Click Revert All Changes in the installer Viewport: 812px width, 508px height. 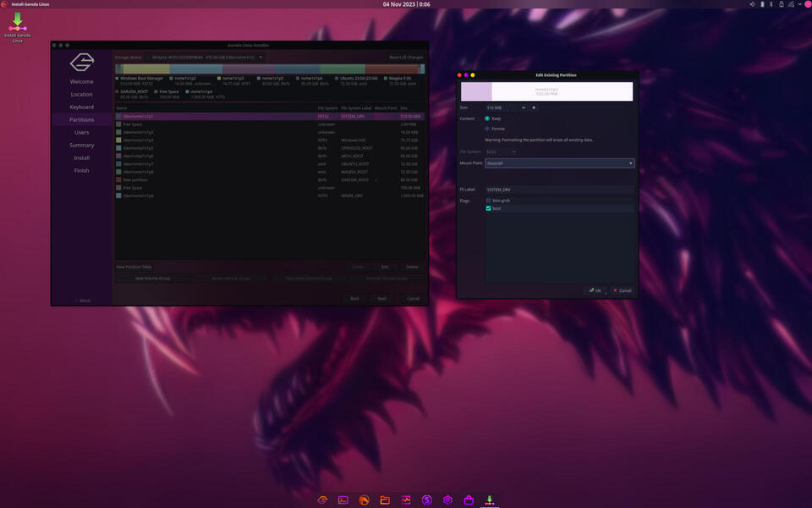(x=407, y=58)
